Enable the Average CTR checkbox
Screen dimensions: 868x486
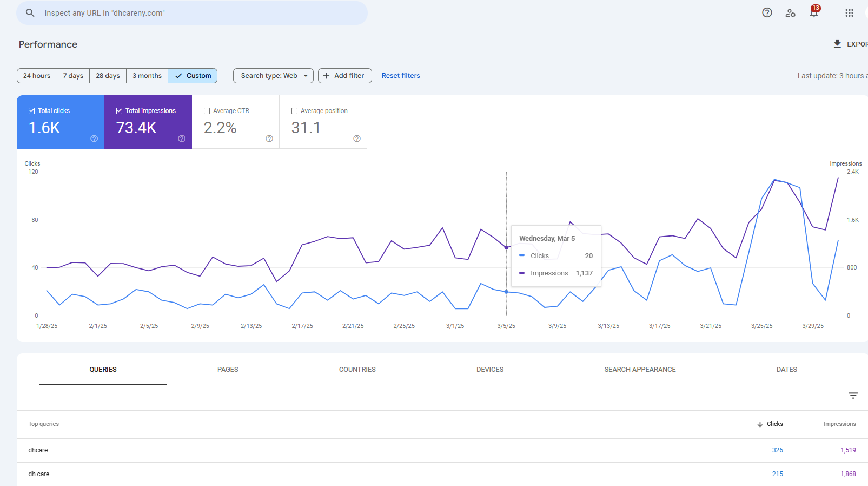click(x=207, y=111)
